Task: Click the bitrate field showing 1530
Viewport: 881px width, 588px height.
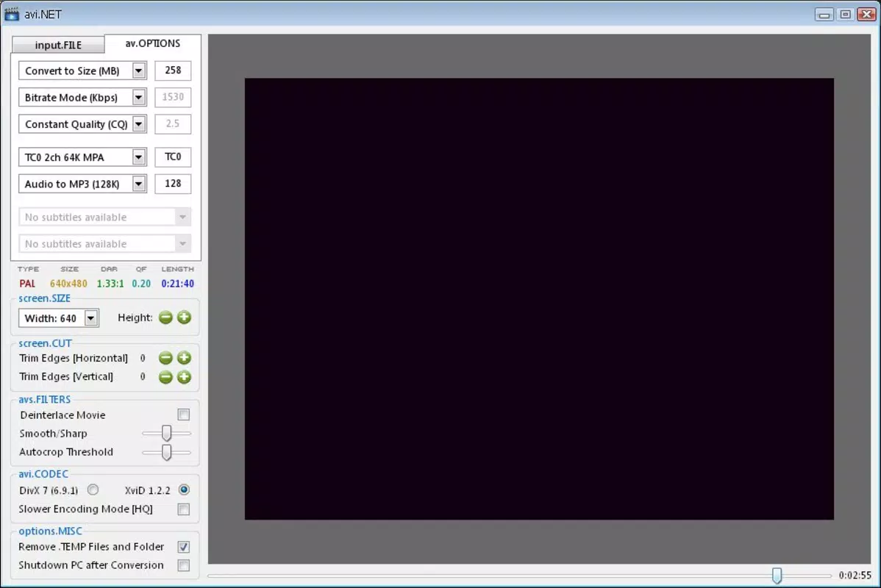Action: [x=173, y=97]
